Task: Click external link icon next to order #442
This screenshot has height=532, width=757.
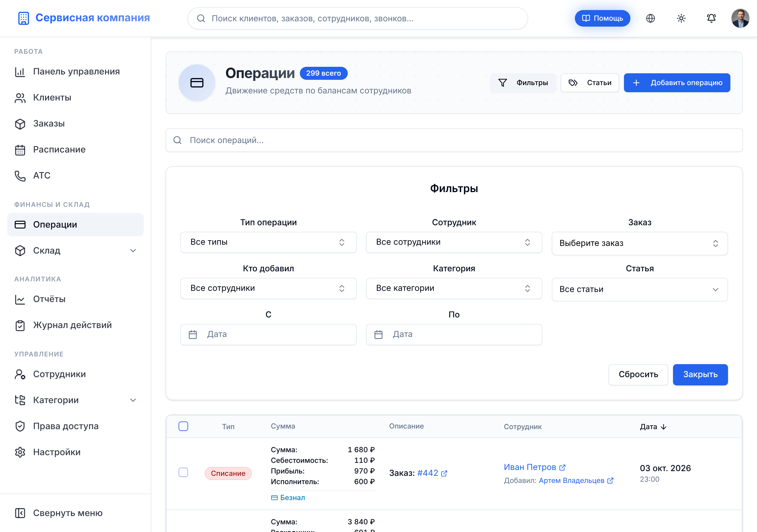Action: tap(444, 473)
